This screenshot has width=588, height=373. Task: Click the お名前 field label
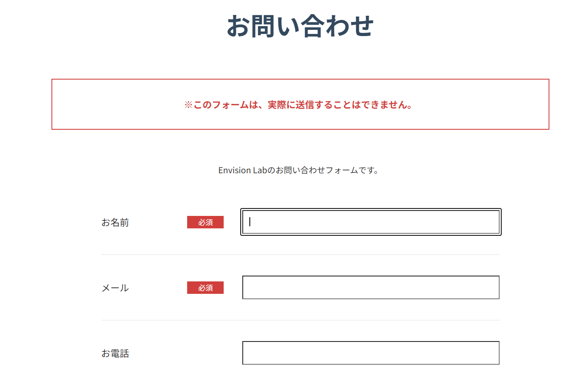[x=115, y=223]
